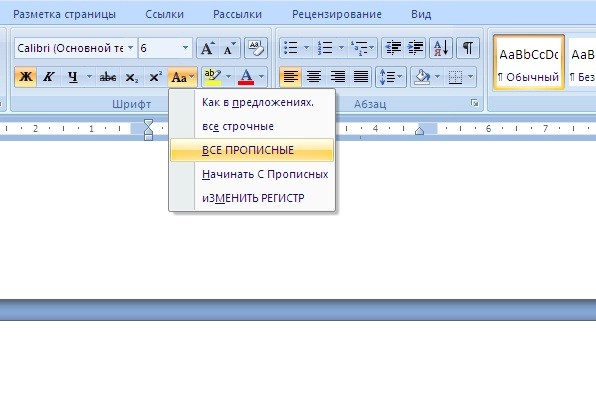
Task: Decrease font size with Shrink Font
Action: (229, 48)
